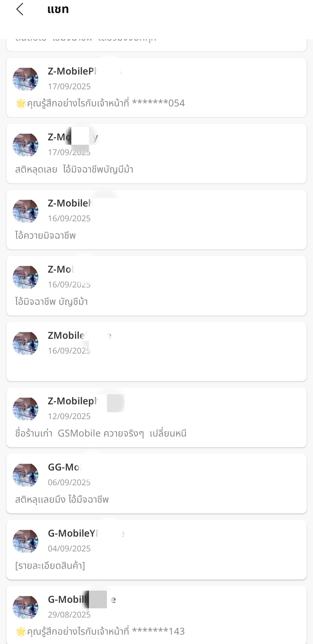This screenshot has height=644, width=313.
Task: Open chat saying ไอ้มิจฉาชีพ บัญชีม้า
Action: coord(156,286)
